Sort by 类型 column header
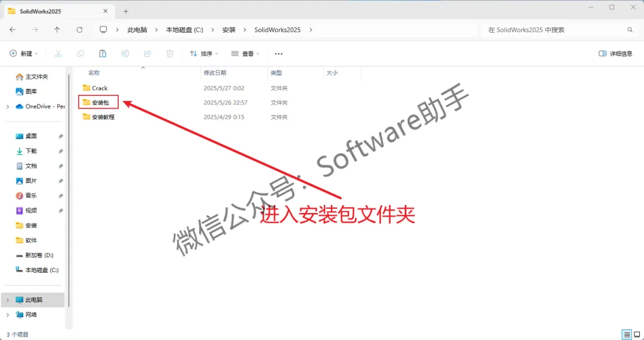This screenshot has width=644, height=340. [x=276, y=73]
